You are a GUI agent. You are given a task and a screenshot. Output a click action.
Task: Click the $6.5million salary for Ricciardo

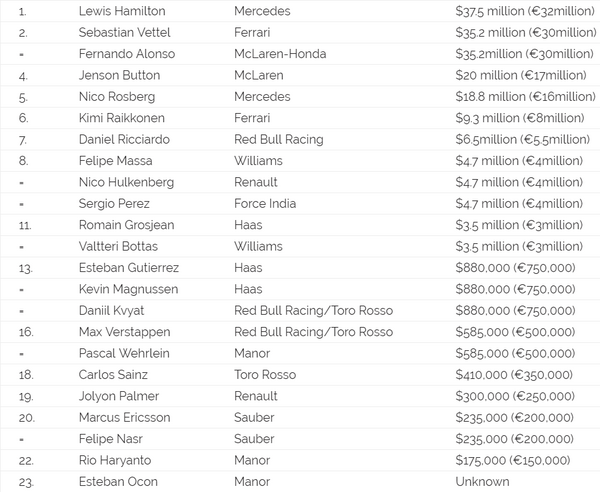click(x=522, y=139)
